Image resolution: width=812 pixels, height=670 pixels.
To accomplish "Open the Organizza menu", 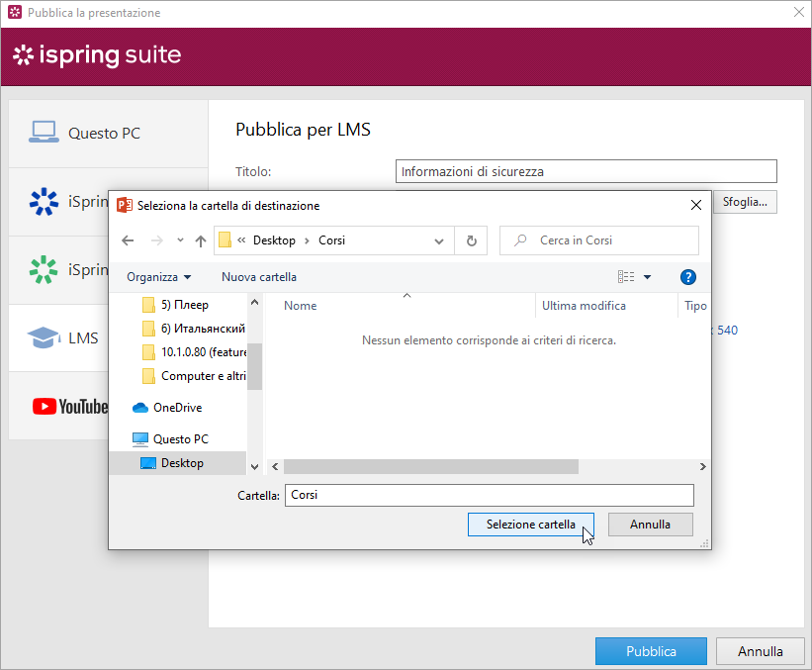I will (x=158, y=277).
